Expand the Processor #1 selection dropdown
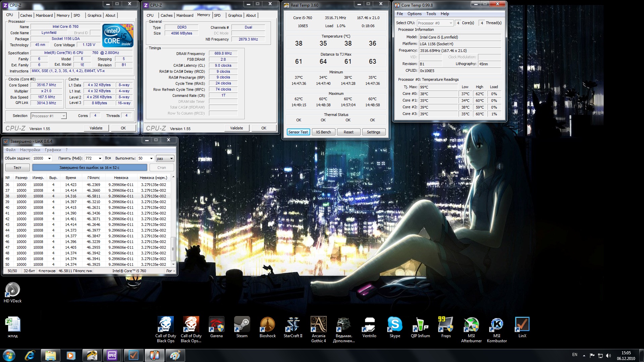The height and width of the screenshot is (362, 644). 64,116
